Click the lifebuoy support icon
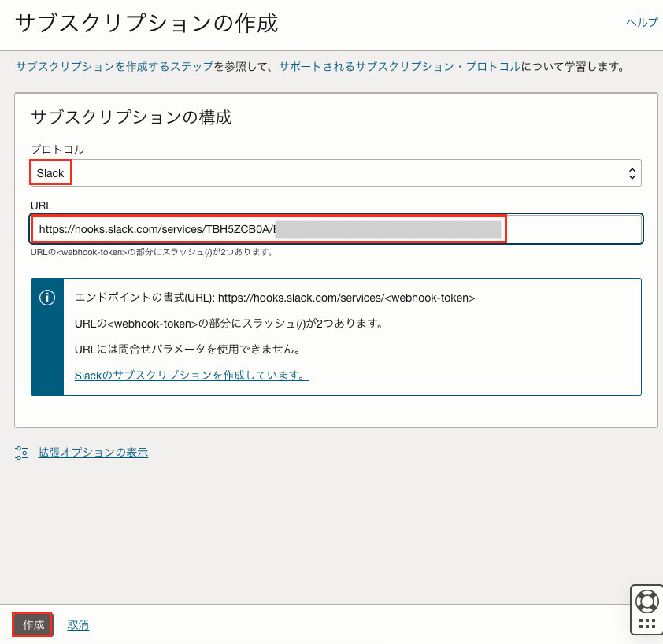The width and height of the screenshot is (663, 644). 647,601
